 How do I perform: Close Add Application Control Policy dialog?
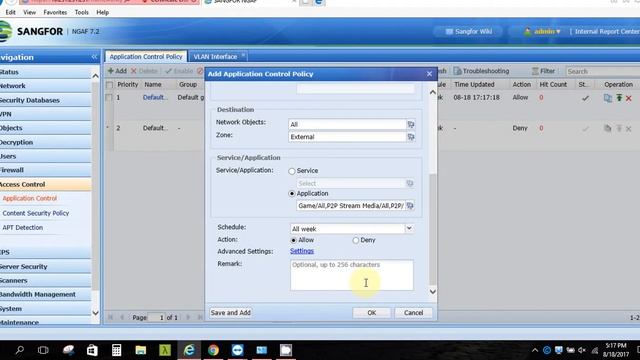click(x=429, y=74)
